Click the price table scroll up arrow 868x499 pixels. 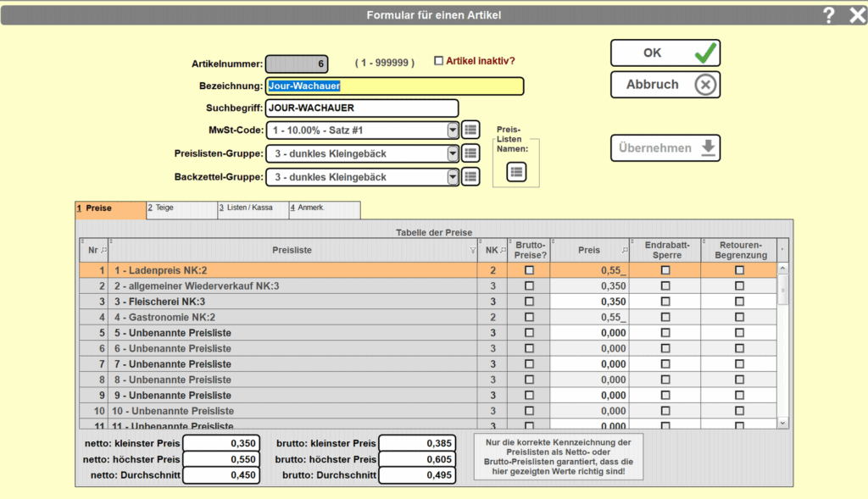pos(782,269)
